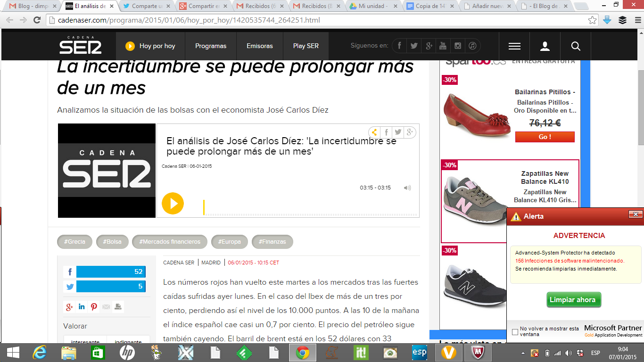Share audio on Facebook from player icons
The height and width of the screenshot is (362, 644).
[x=386, y=132]
